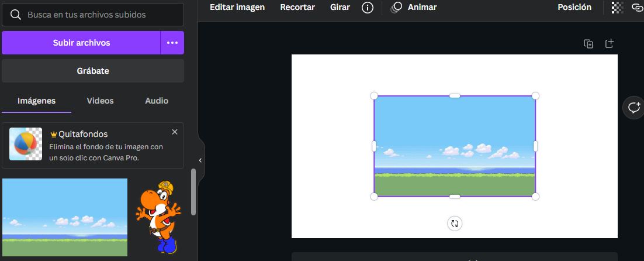Switch to the Videos tab

[x=100, y=101]
